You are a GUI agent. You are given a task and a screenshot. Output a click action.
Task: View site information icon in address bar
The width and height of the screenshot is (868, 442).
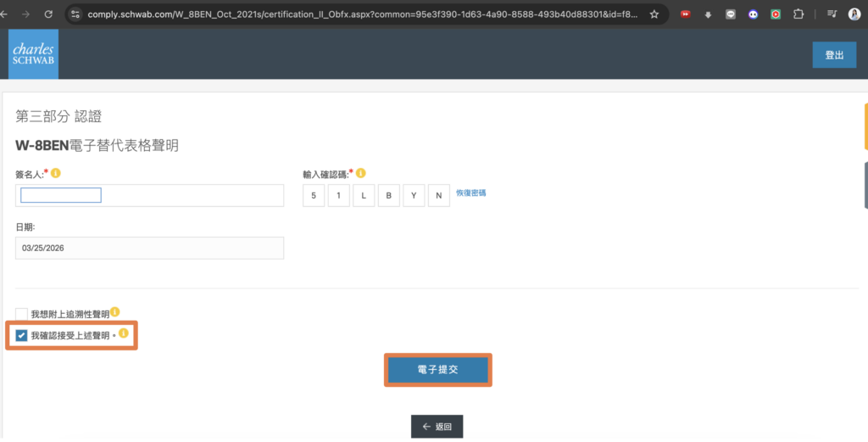point(75,14)
